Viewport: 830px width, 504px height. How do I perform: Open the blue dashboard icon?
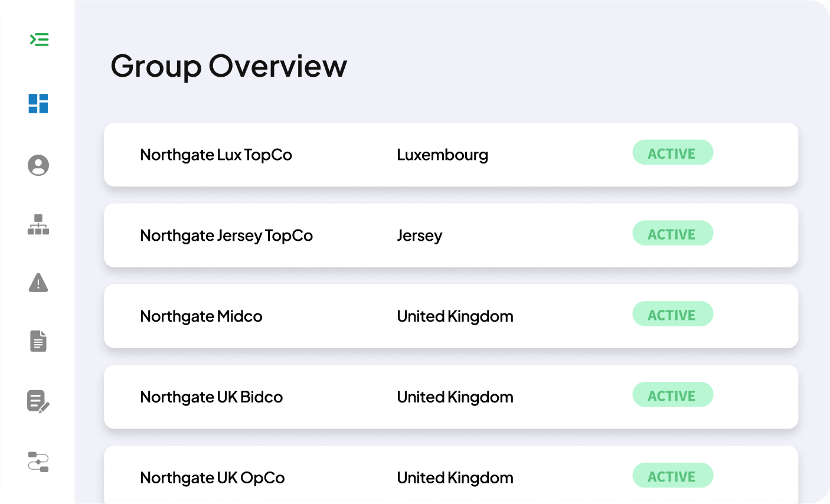[38, 103]
